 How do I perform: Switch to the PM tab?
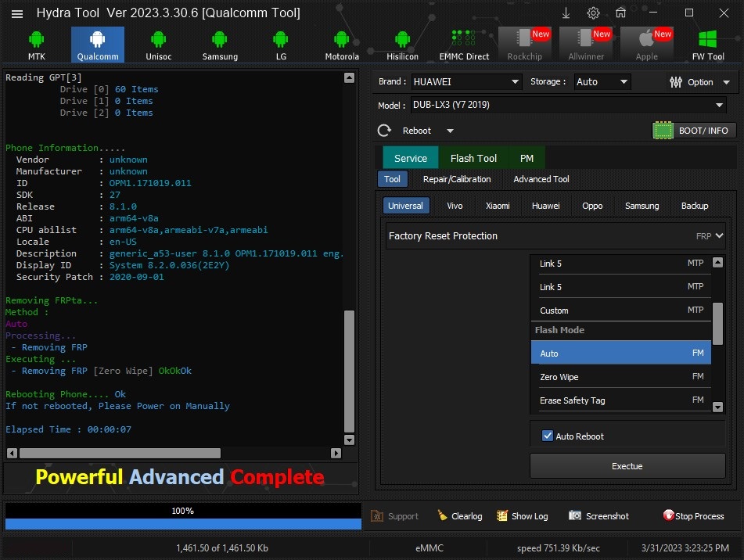click(527, 158)
